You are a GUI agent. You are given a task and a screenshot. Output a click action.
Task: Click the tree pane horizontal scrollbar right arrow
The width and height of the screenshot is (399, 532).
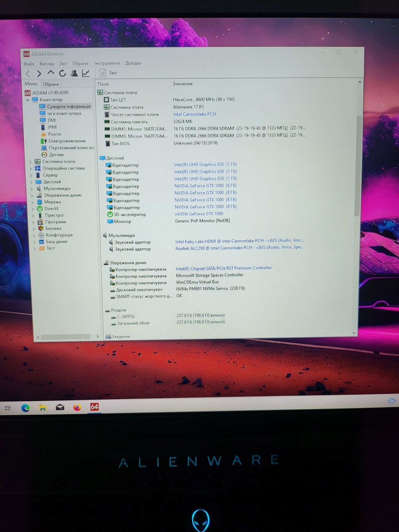tap(97, 336)
